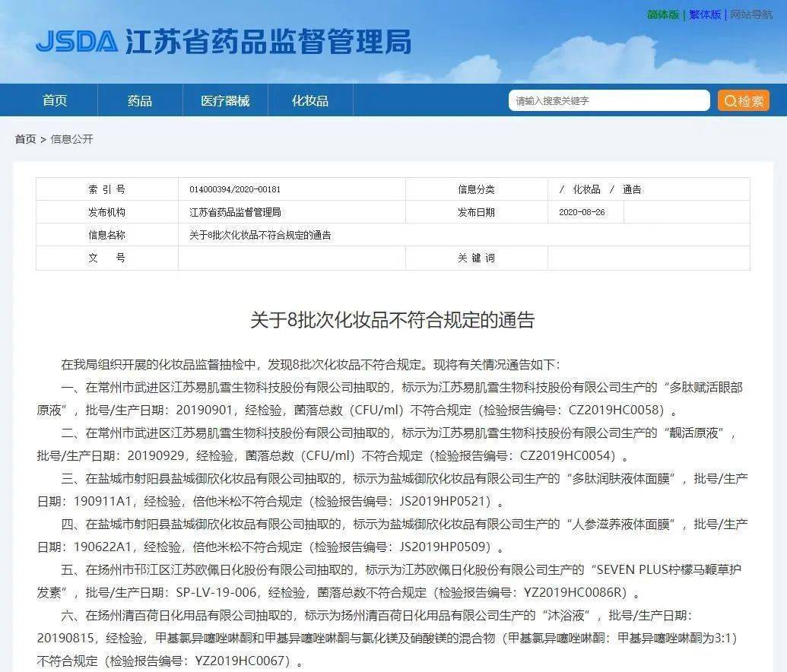Click the article heading 关于8批次化妆品不符合规定的通告
The width and height of the screenshot is (787, 672).
point(392,320)
